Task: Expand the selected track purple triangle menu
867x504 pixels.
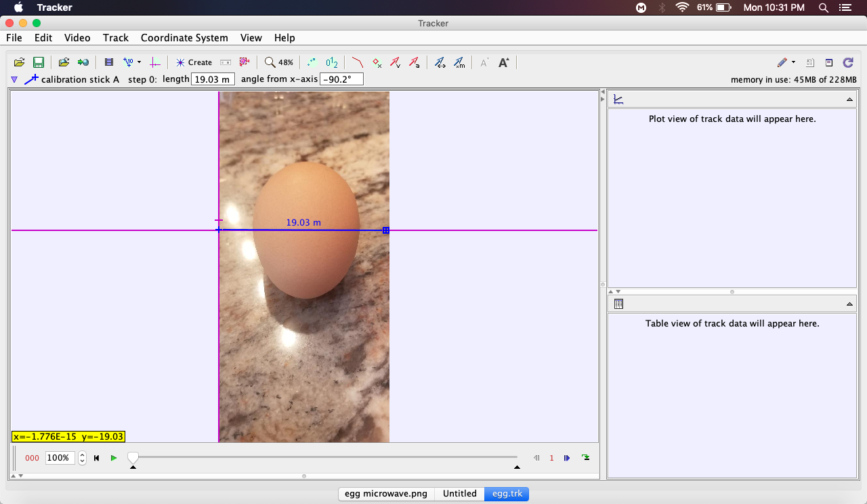Action: click(x=14, y=79)
